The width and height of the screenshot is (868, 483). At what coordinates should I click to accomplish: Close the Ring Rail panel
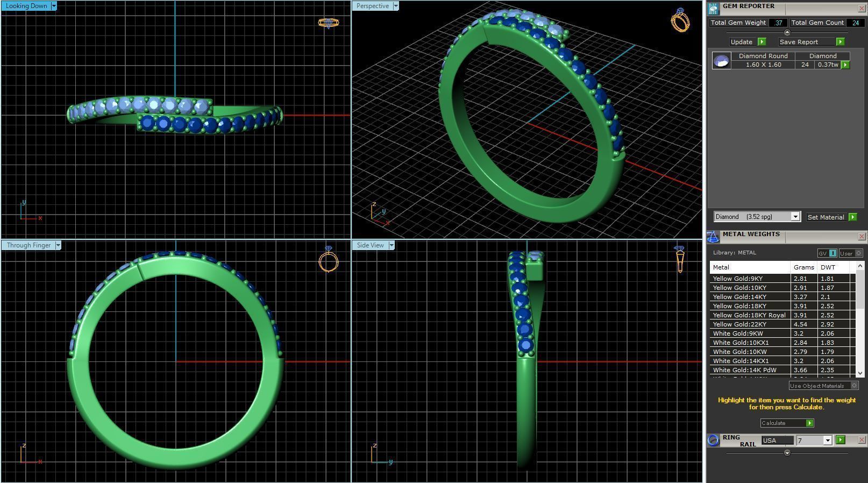click(x=862, y=440)
